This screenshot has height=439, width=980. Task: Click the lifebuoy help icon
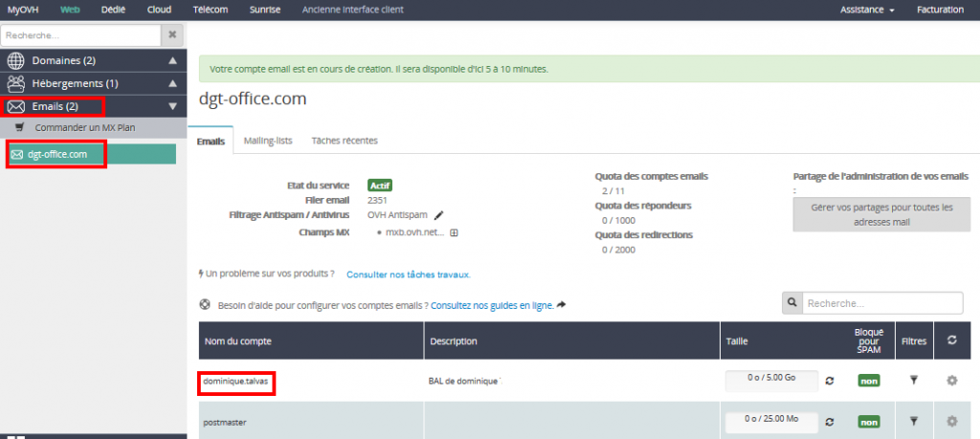point(205,305)
